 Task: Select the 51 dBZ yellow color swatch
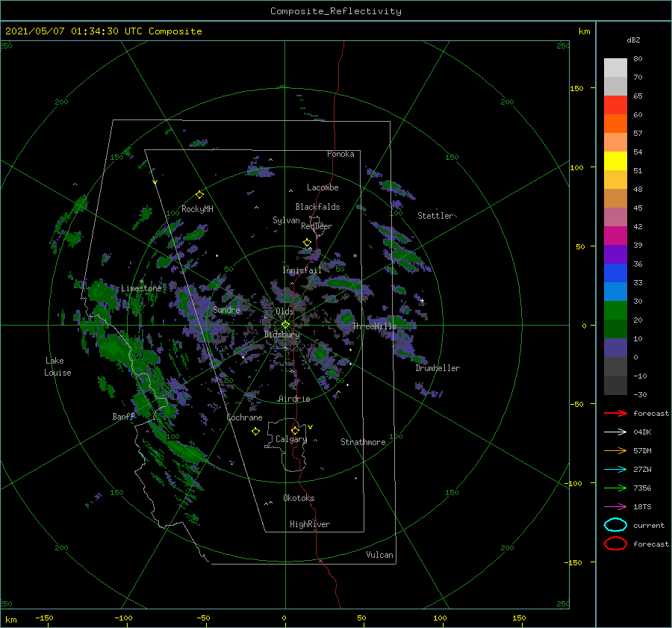(615, 161)
